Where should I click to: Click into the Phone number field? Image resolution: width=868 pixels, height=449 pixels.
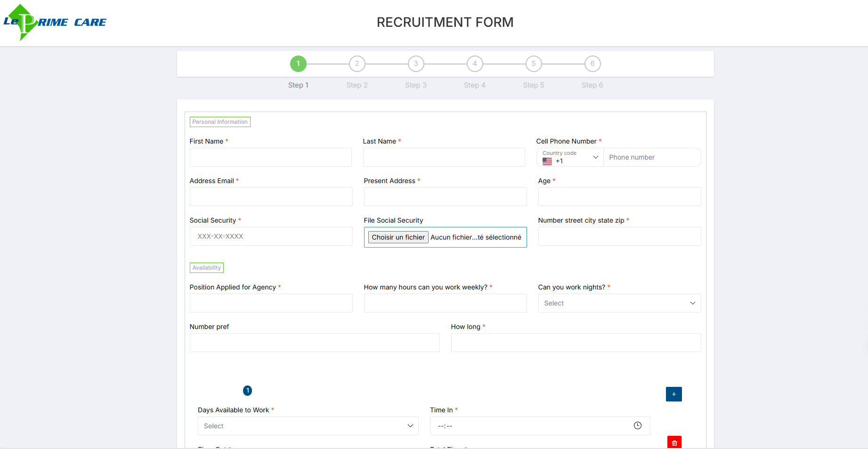click(x=652, y=157)
